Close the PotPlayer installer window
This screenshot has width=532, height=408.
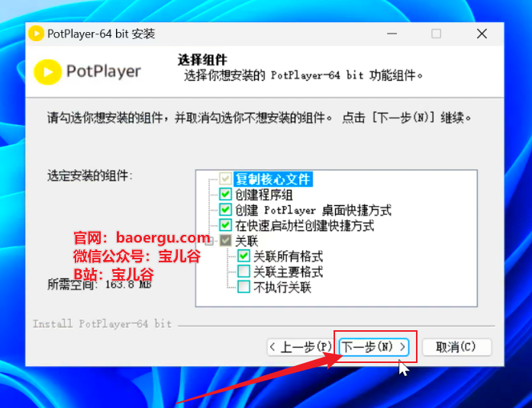pyautogui.click(x=482, y=34)
